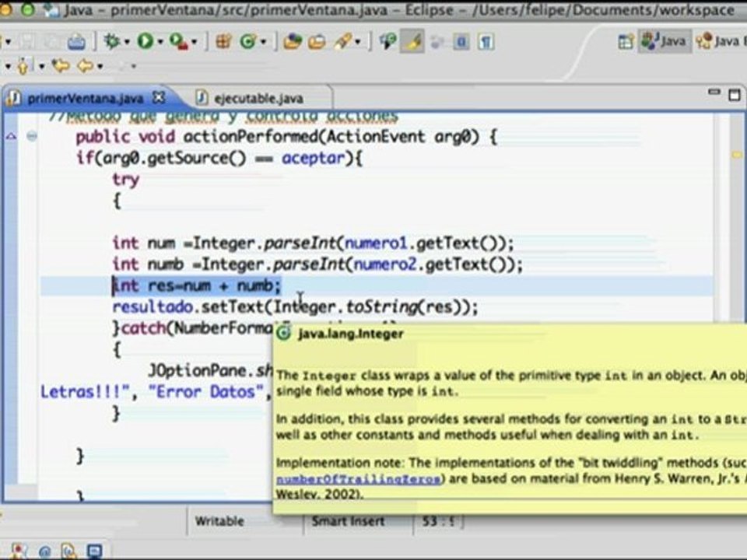Collapse the actionPerformed method fold marker
This screenshot has height=560, width=747.
[x=31, y=137]
